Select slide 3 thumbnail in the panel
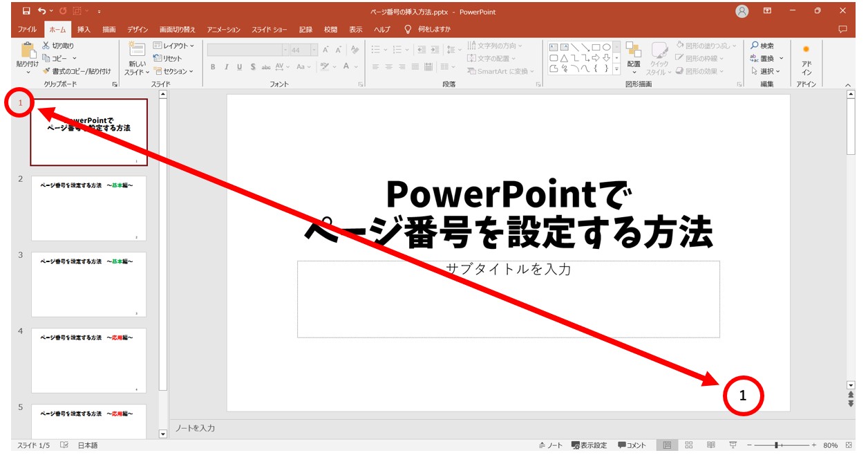 [x=88, y=284]
